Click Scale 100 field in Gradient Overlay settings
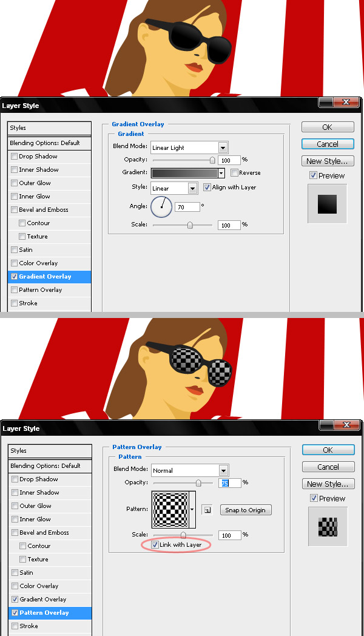Viewport: 364px width, 636px height. tap(229, 225)
